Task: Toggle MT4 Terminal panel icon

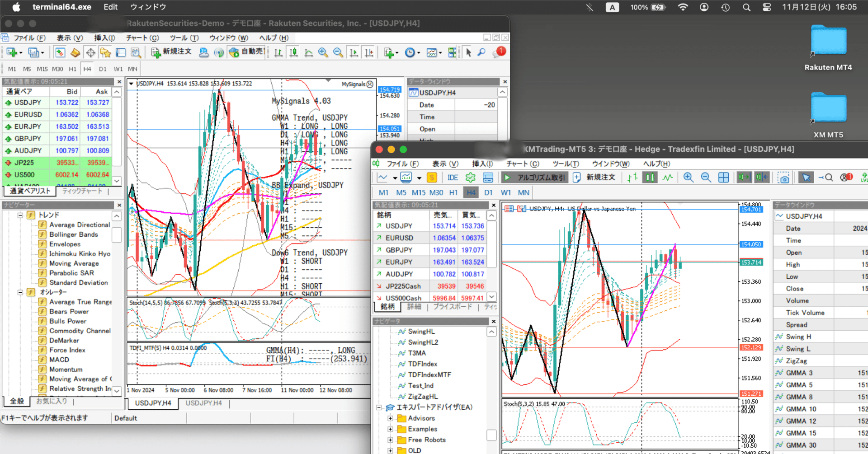Action: pos(120,52)
